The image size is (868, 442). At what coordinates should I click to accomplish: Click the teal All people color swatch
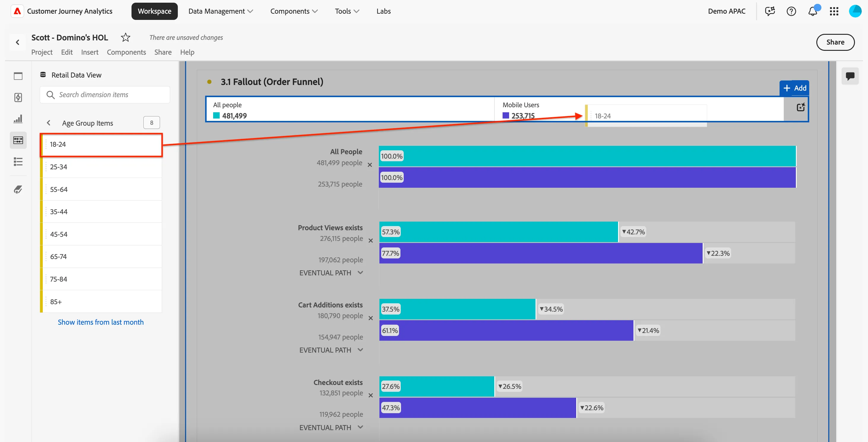(x=216, y=116)
